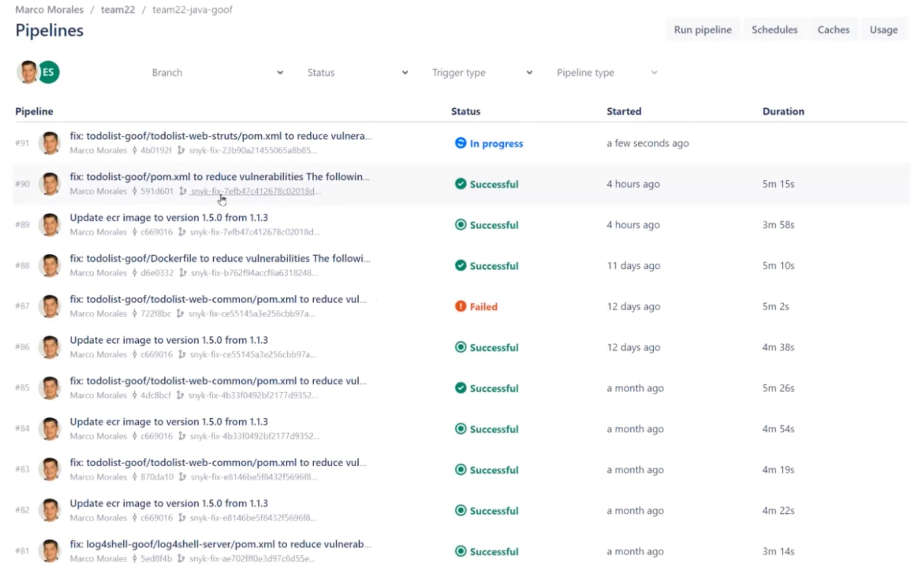Click commit hash d6e0332
This screenshot has width=924, height=571.
[157, 273]
